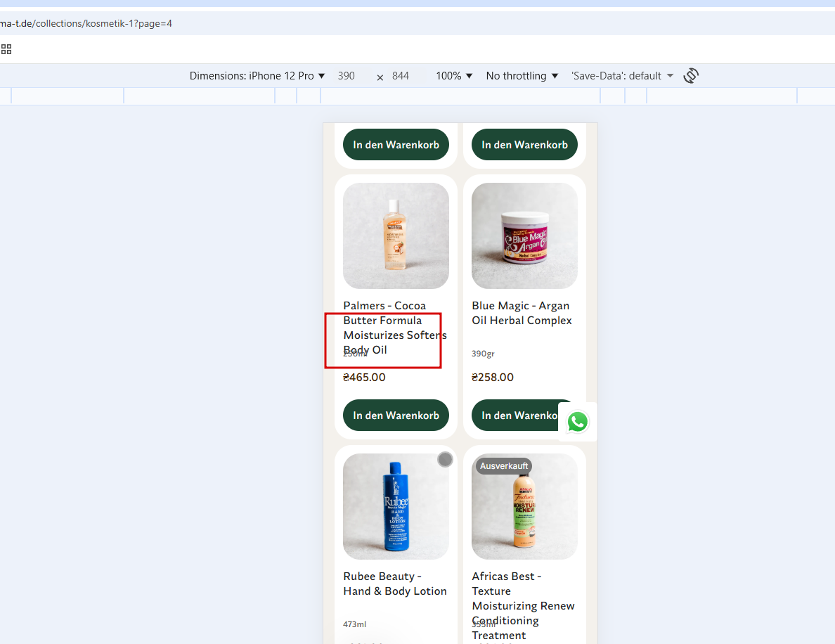Add Blue Magic Argan Oil to Warenkorb
The height and width of the screenshot is (644, 835).
pyautogui.click(x=514, y=416)
